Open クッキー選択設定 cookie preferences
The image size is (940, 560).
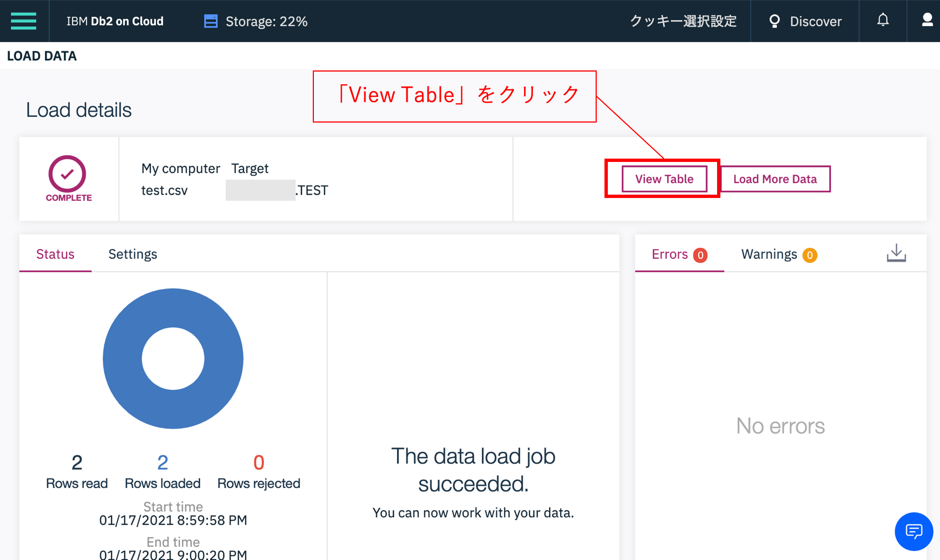click(683, 21)
